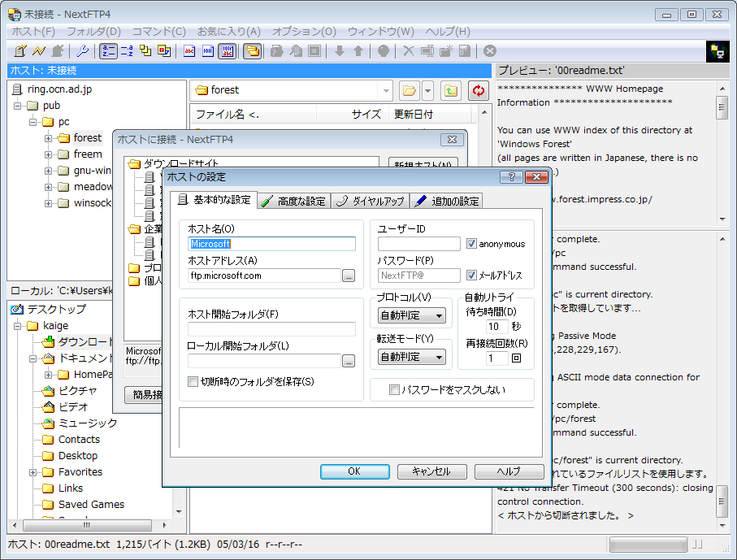
Task: Open options via wrench icon
Action: [83, 50]
